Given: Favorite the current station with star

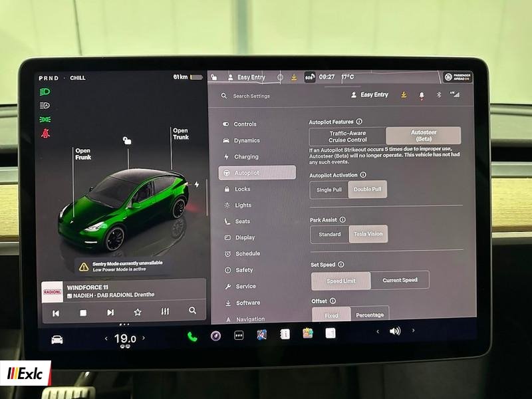Looking at the screenshot, I should coord(138,312).
